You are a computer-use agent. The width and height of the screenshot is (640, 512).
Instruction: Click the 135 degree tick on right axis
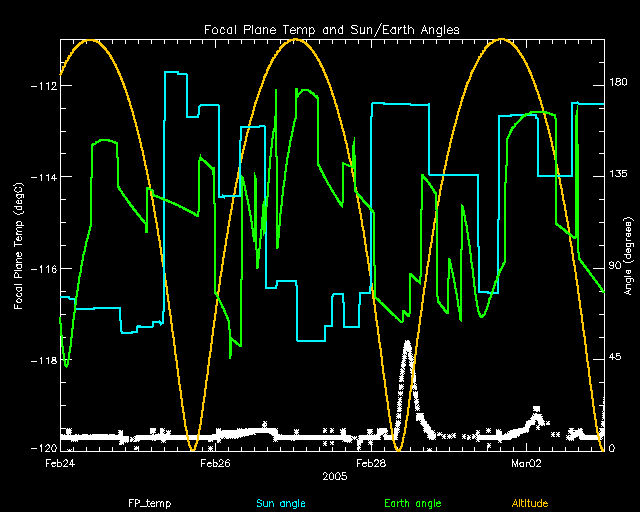point(620,175)
